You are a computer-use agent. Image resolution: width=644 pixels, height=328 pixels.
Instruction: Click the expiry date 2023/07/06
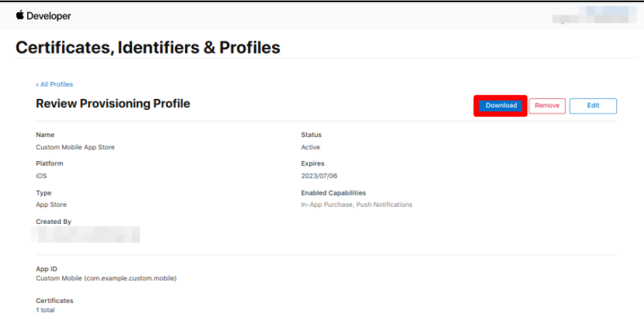[x=319, y=176]
